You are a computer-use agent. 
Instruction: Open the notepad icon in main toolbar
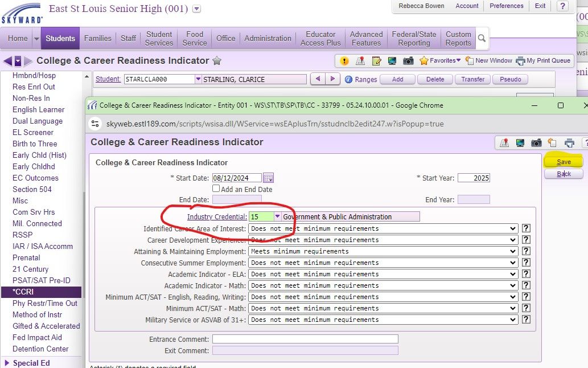coord(376,61)
